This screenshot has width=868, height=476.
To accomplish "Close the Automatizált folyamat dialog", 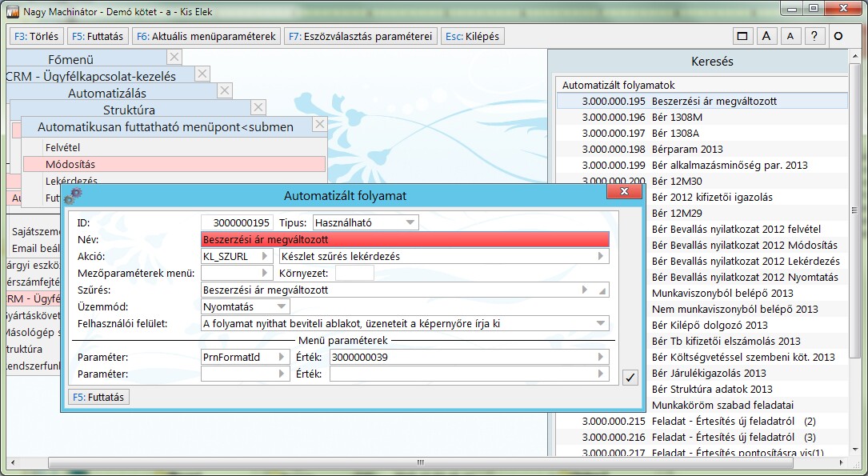I will pos(625,191).
